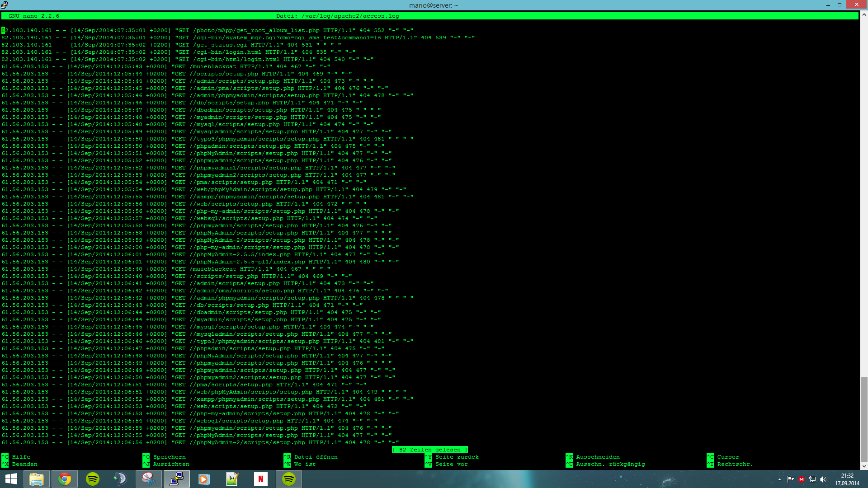Viewport: 868px width, 488px height.
Task: Switch to the Snipping Tool taskbar icon
Action: 148,479
